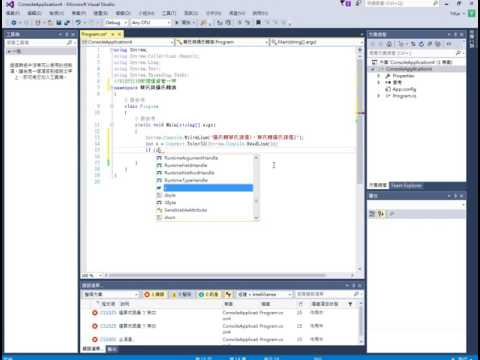The height and width of the screenshot is (360, 480).
Task: Open the project scope navigation dropdown above the editor
Action: tap(128, 42)
